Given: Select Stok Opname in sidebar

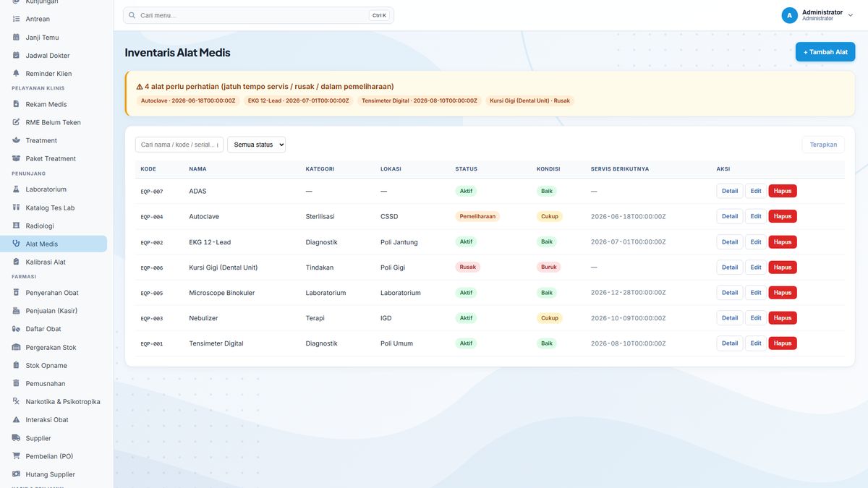Looking at the screenshot, I should point(54,365).
